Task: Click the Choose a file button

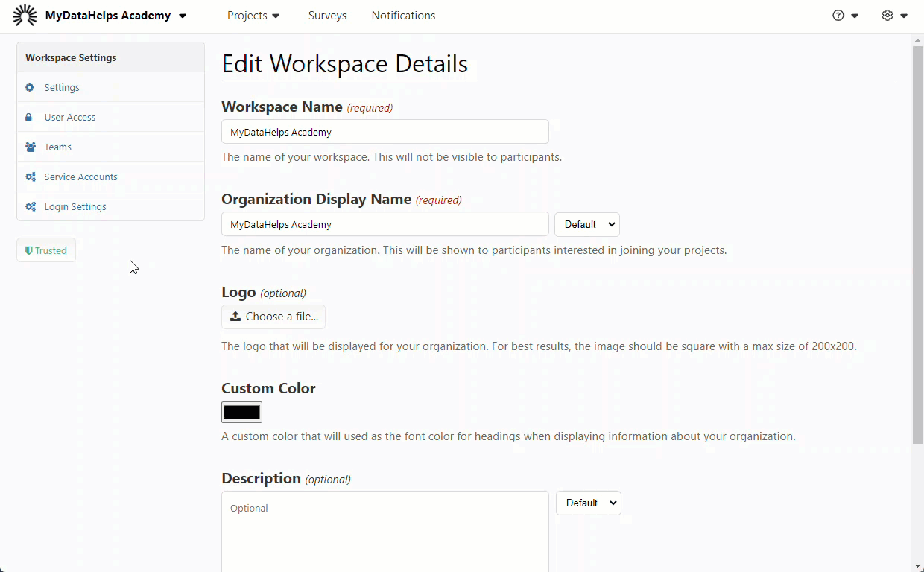Action: [273, 317]
